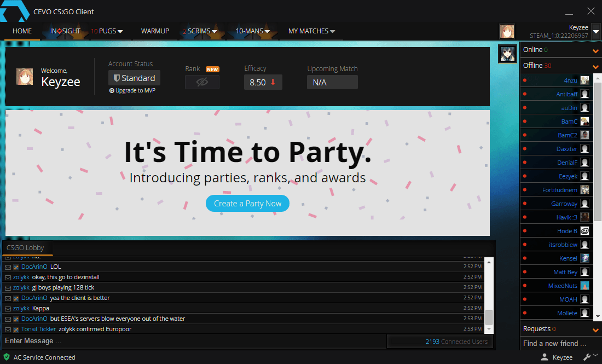Click Havik :3's avatar icon
Screen dimensions: 602x364
pos(584,217)
